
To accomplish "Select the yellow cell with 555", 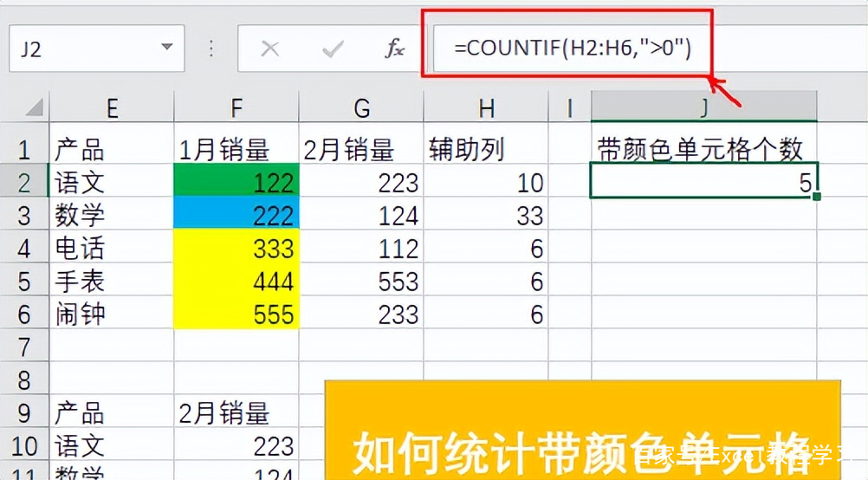I will [236, 312].
